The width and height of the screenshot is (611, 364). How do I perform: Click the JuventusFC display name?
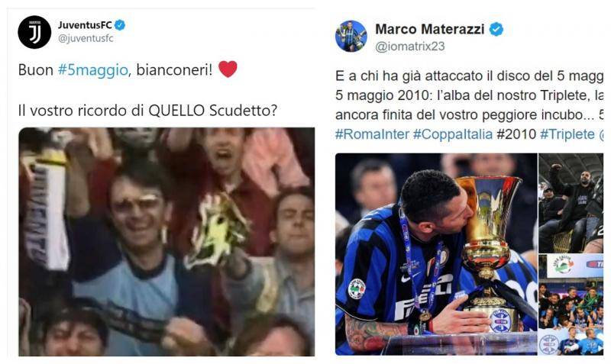pyautogui.click(x=85, y=25)
